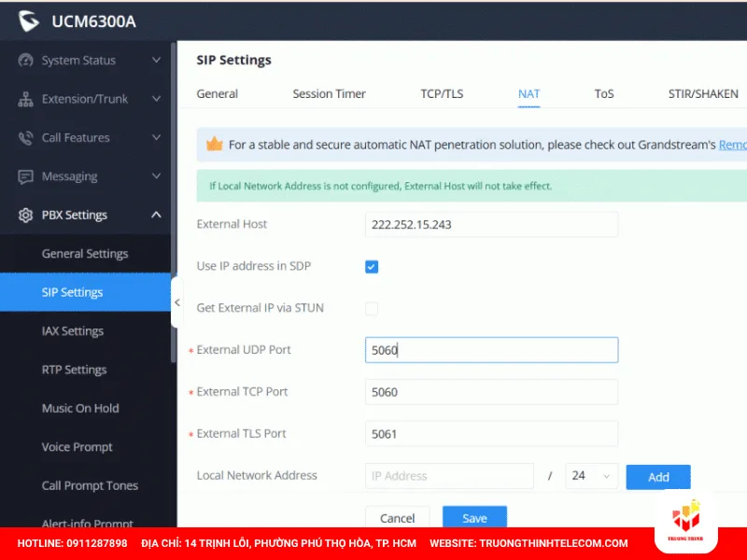Collapse the sidebar with the arrow handle
This screenshot has width=747, height=560.
pos(177,302)
